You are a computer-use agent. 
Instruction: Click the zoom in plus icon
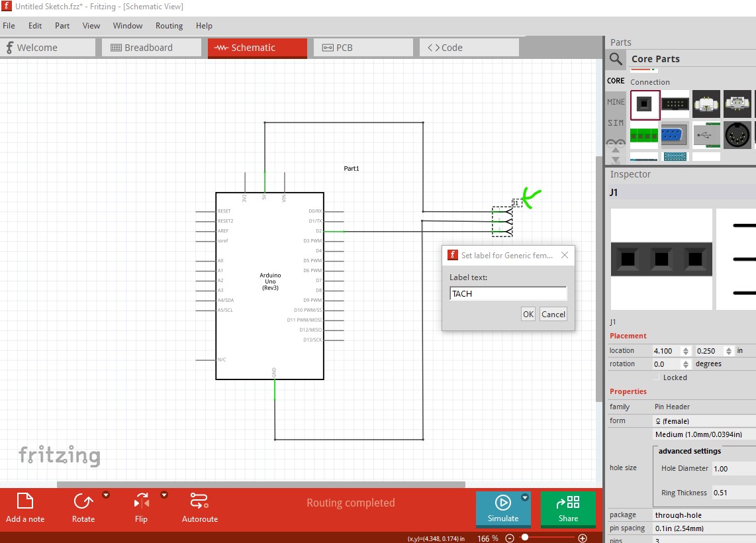583,538
